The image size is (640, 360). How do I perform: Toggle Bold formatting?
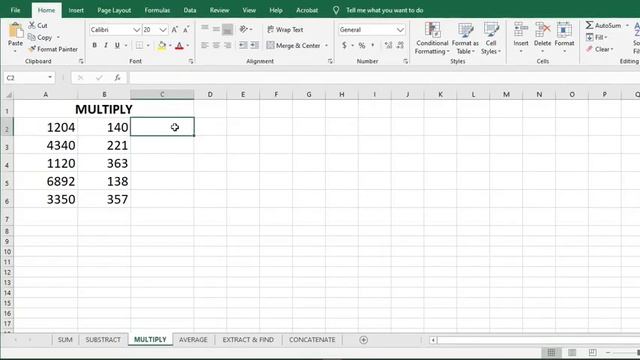tap(94, 45)
